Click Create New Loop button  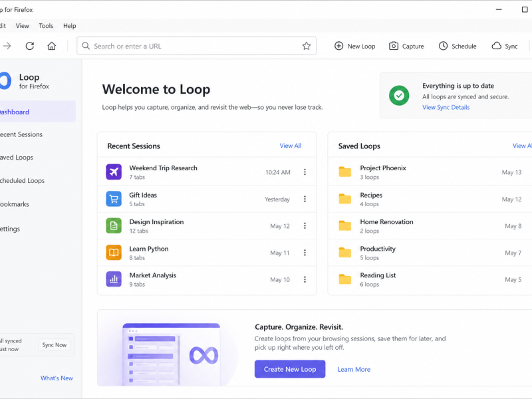290,369
